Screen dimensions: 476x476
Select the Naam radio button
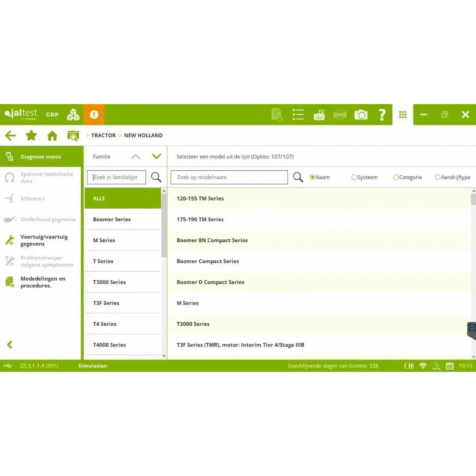[x=312, y=177]
